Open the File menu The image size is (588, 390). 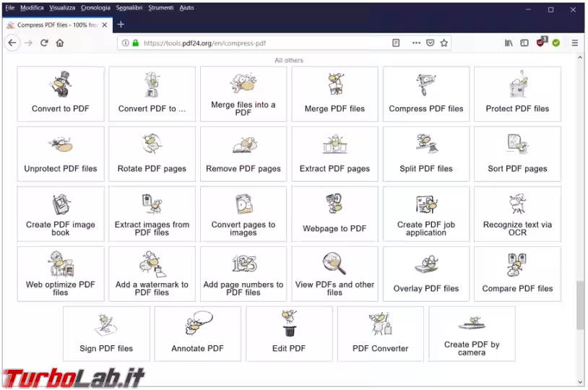(x=9, y=7)
